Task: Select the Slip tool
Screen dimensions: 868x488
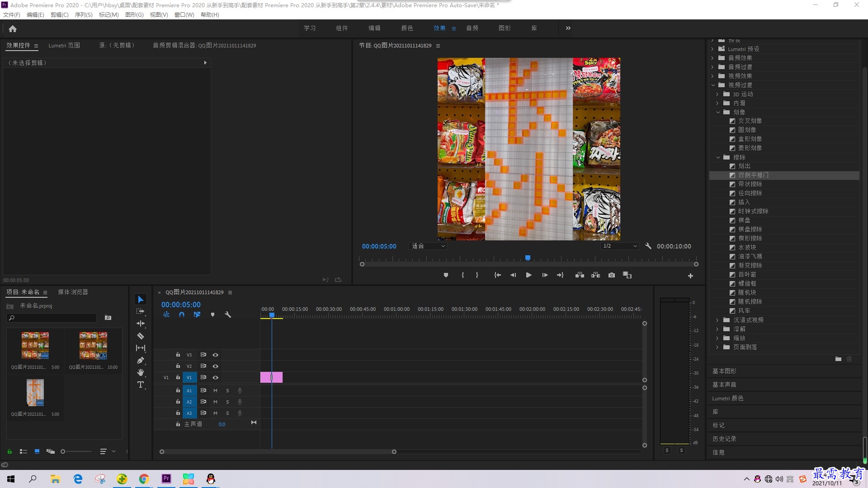Action: (141, 348)
